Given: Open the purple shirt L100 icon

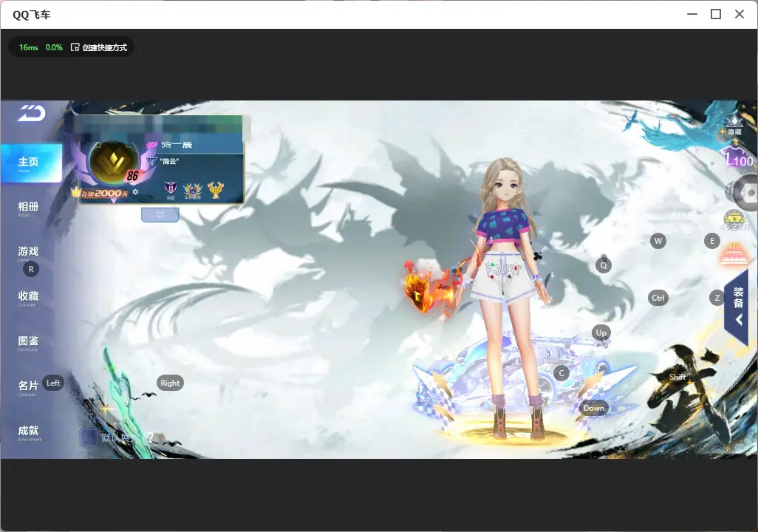Looking at the screenshot, I should 738,157.
